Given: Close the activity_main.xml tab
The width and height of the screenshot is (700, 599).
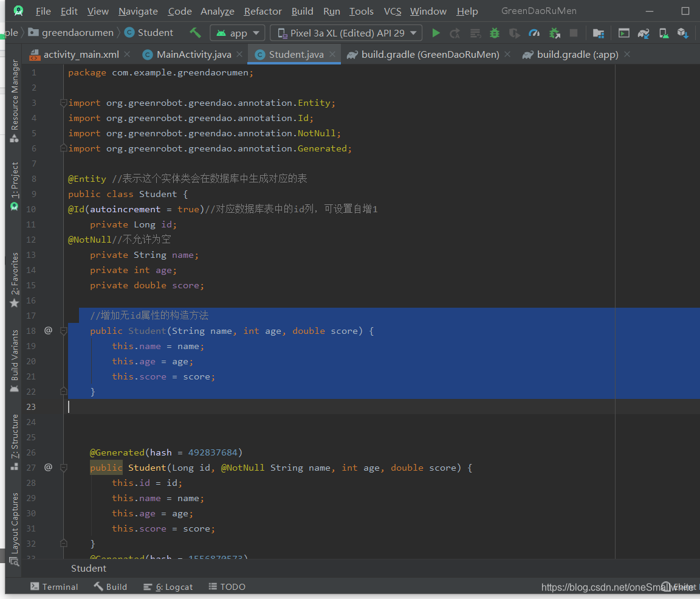Looking at the screenshot, I should [x=127, y=54].
